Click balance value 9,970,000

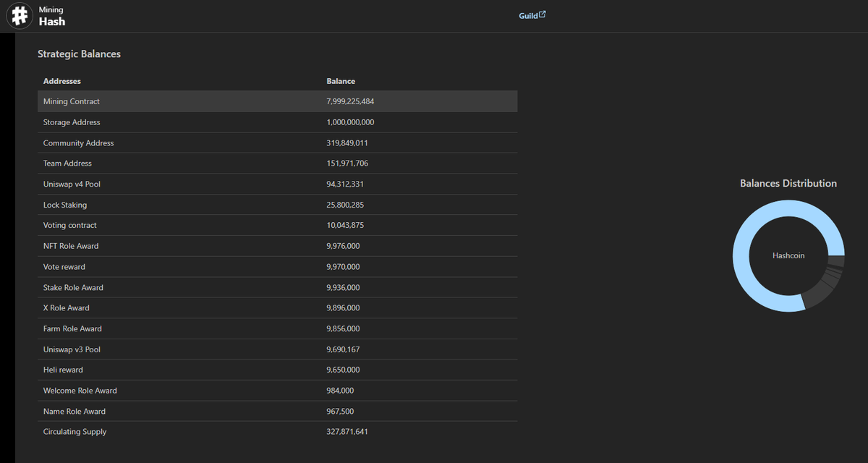tap(343, 267)
